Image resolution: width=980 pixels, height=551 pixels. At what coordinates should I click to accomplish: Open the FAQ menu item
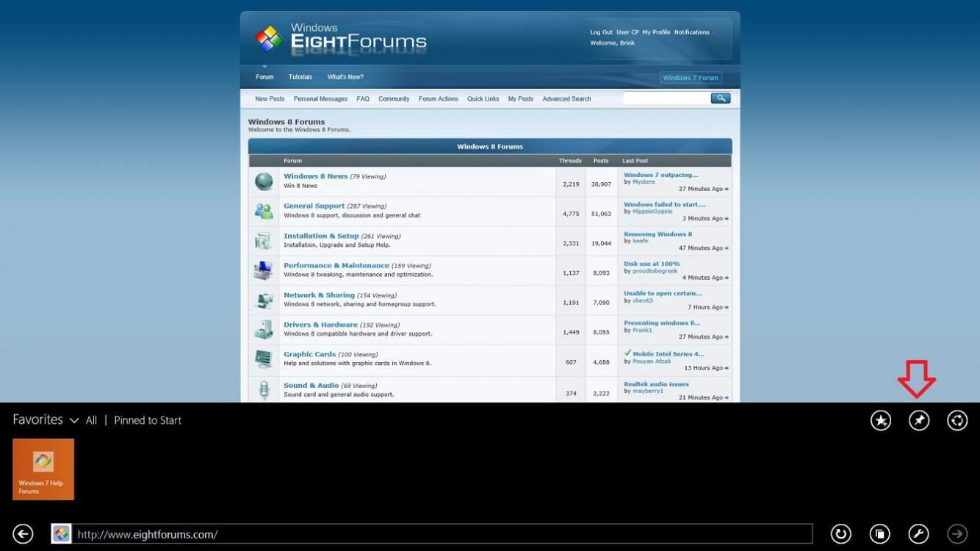(363, 99)
